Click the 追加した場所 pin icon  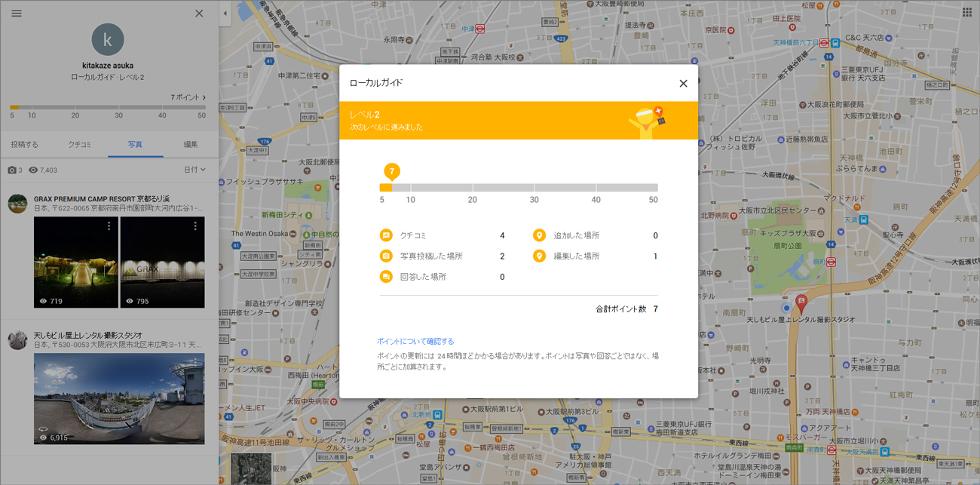click(x=539, y=235)
